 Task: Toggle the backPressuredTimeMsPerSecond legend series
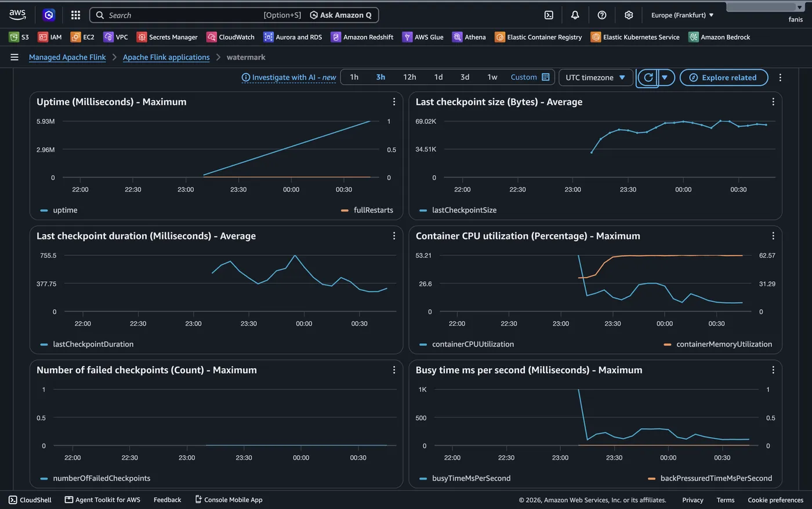click(x=710, y=478)
